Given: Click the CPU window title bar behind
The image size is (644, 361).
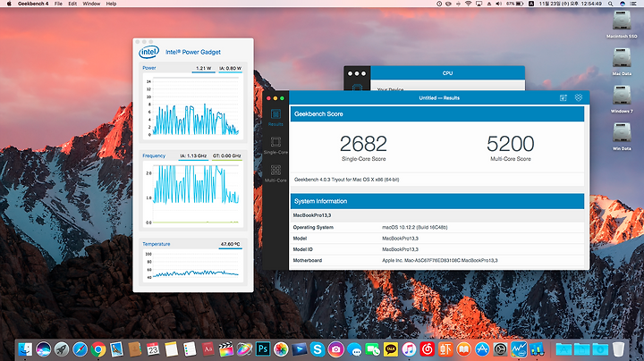Looking at the screenshot, I should 447,73.
